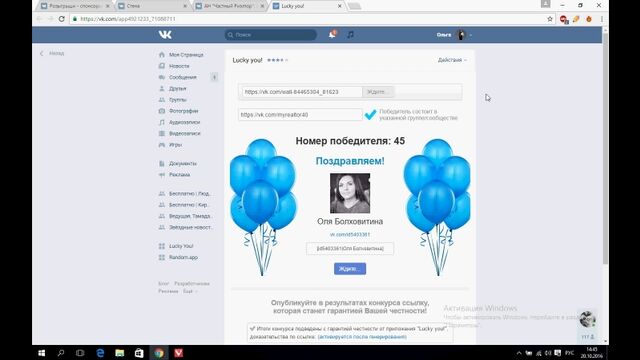Image resolution: width=640 pixels, height=360 pixels.
Task: Open the winner's vk.com profile link
Action: tap(350, 234)
